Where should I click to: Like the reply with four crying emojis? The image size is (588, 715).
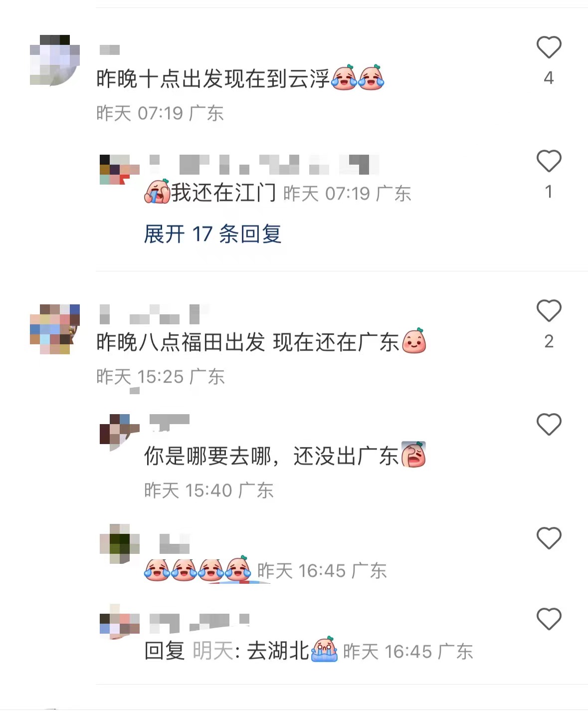pyautogui.click(x=549, y=538)
